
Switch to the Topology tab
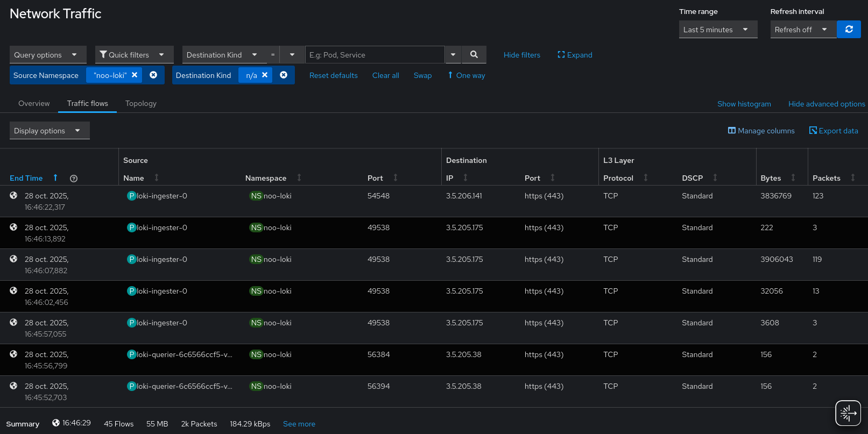click(x=140, y=103)
